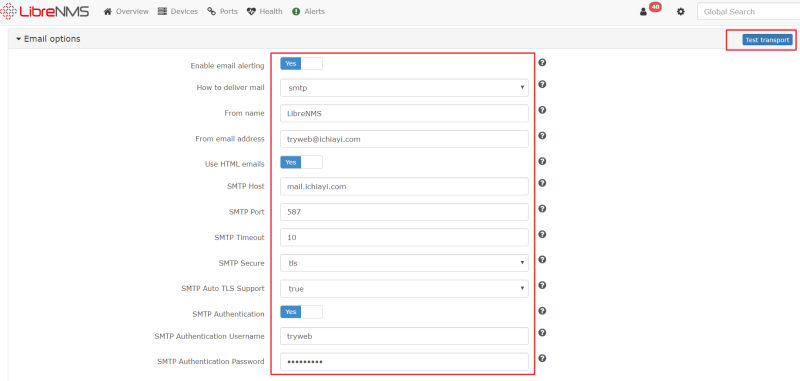Click help icon for How to deliver mail
800x381 pixels.
(x=542, y=84)
